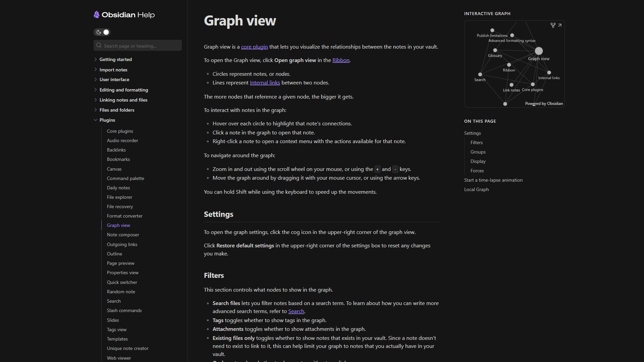The image size is (644, 362).
Task: Click the Internal links node in graph
Action: click(x=549, y=72)
